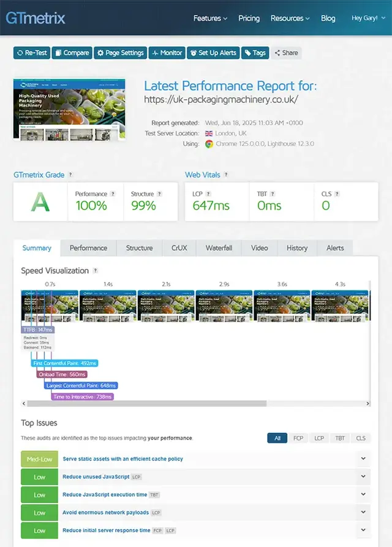The width and height of the screenshot is (392, 547).
Task: Expand Reduce unused JavaScript audit chevron
Action: coord(363,476)
